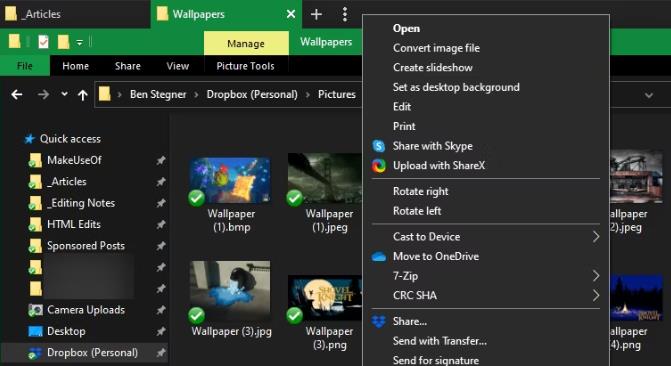Click the Dropbox icon beside Share...
Image resolution: width=671 pixels, height=366 pixels.
[379, 321]
